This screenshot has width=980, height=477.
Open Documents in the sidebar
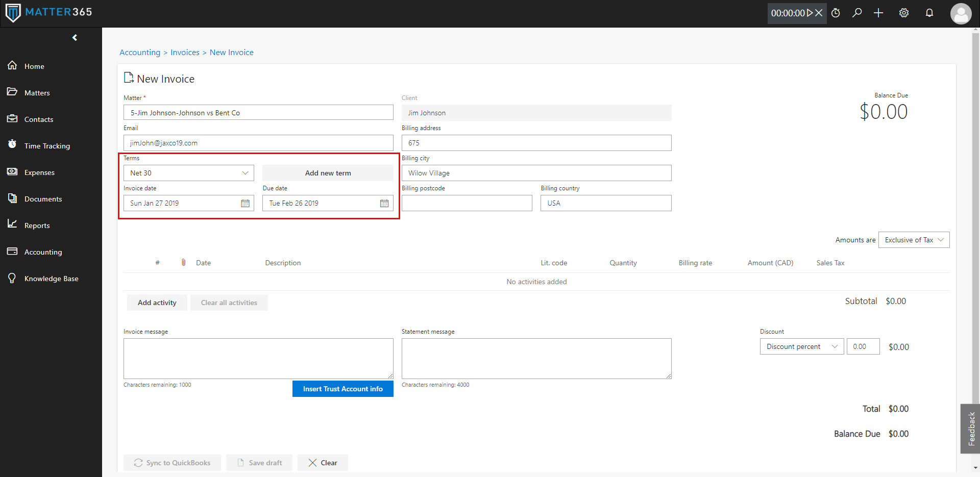click(x=43, y=199)
